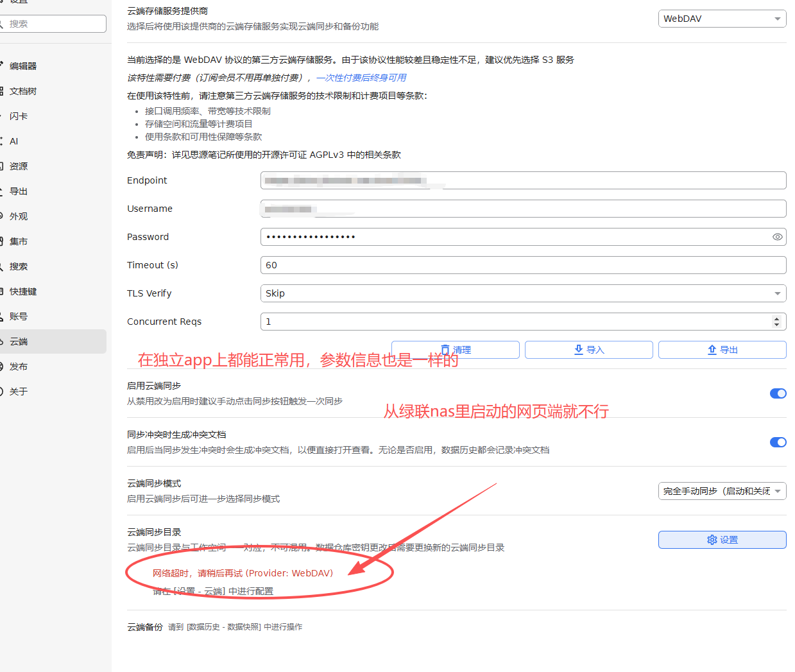
Task: Click the Username input field
Action: [x=523, y=209]
